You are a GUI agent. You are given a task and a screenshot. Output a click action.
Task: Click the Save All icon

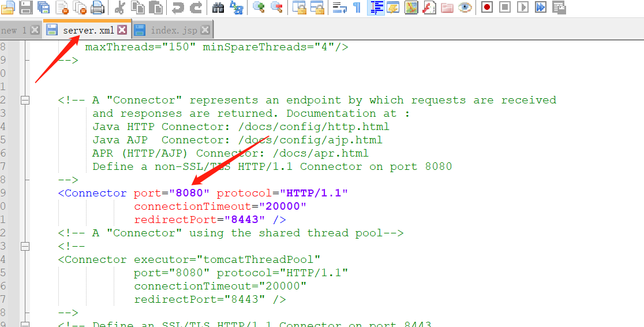coord(43,7)
